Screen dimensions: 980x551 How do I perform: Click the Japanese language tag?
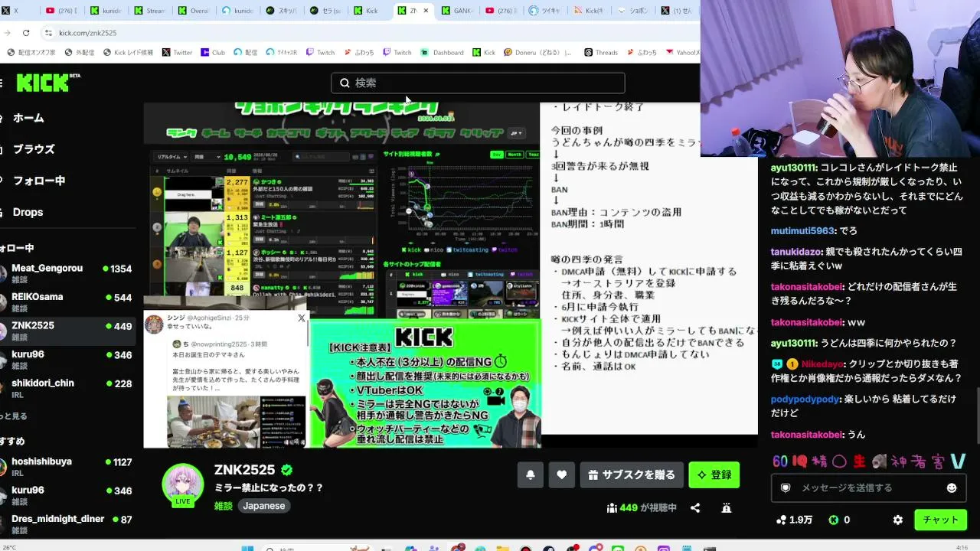[264, 506]
